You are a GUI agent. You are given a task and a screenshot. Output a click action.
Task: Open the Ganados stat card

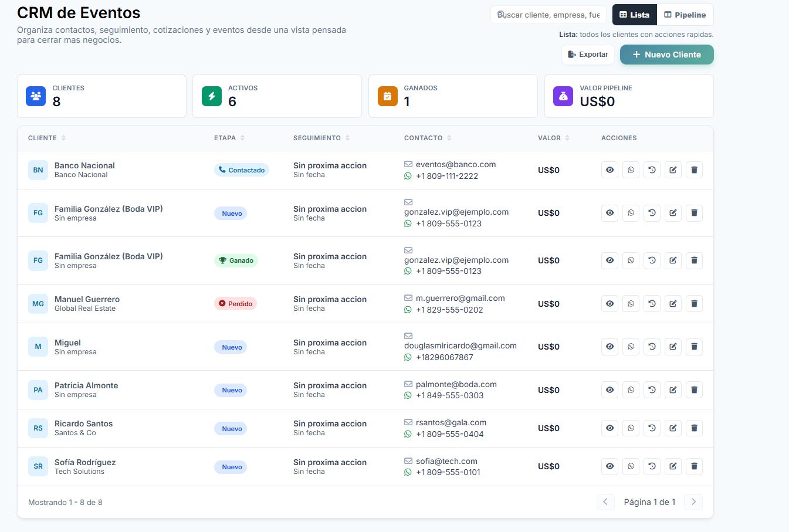(453, 96)
